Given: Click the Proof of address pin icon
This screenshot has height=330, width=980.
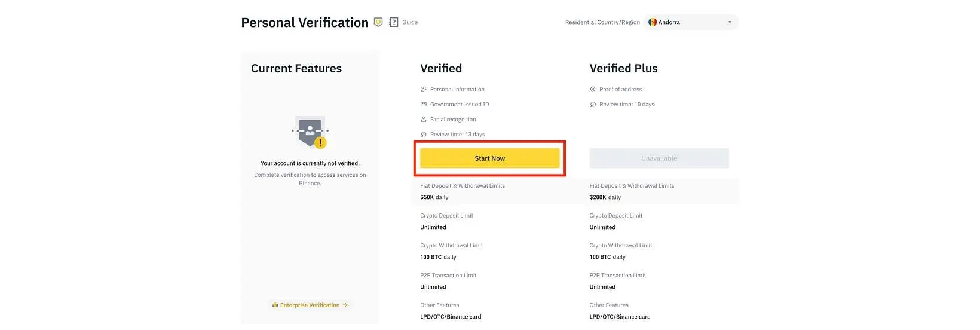Looking at the screenshot, I should pyautogui.click(x=593, y=90).
